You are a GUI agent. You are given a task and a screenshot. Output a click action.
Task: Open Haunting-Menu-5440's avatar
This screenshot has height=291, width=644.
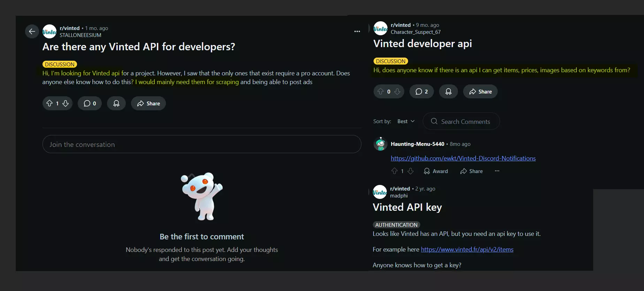(381, 144)
